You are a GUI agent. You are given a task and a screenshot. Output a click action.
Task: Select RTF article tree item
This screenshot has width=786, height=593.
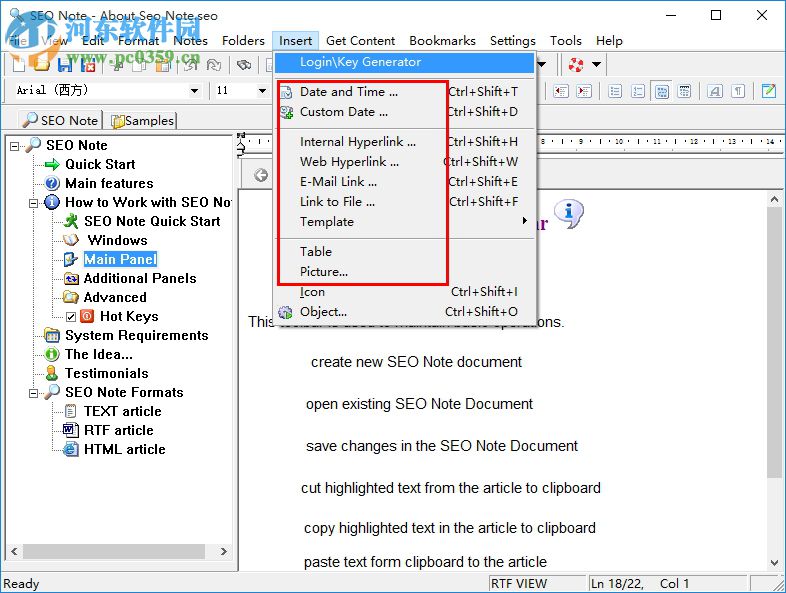pos(118,431)
